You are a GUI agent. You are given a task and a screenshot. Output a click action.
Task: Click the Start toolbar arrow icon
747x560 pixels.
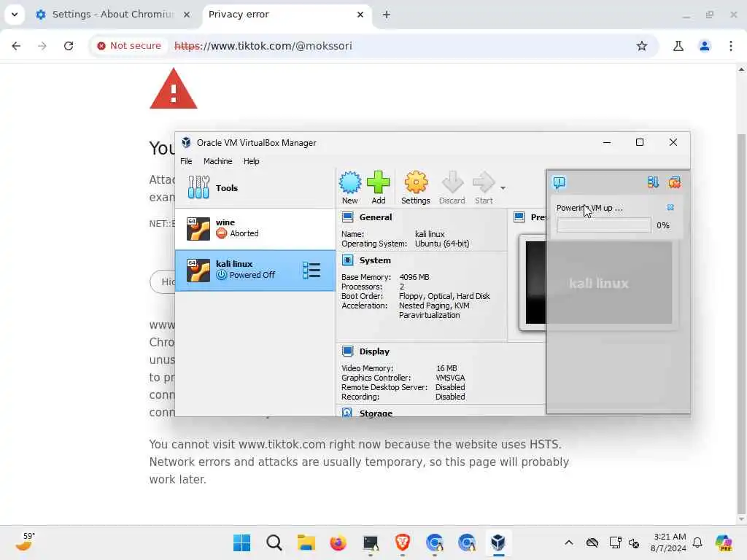click(484, 182)
